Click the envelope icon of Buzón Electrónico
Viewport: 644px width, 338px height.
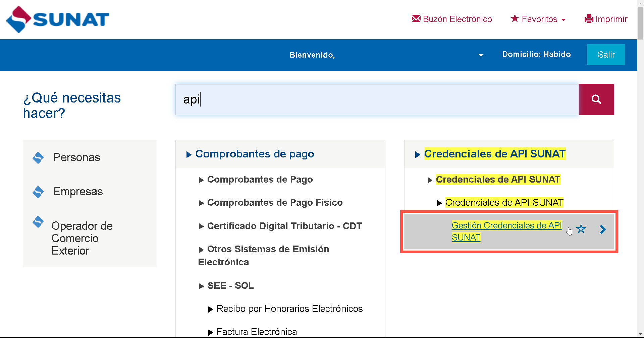pos(416,18)
